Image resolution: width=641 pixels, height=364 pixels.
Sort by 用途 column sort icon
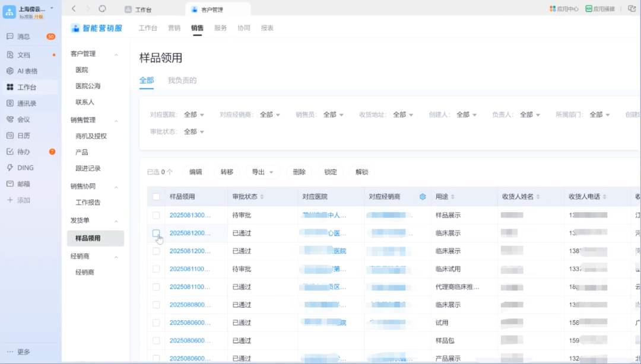[x=452, y=196]
